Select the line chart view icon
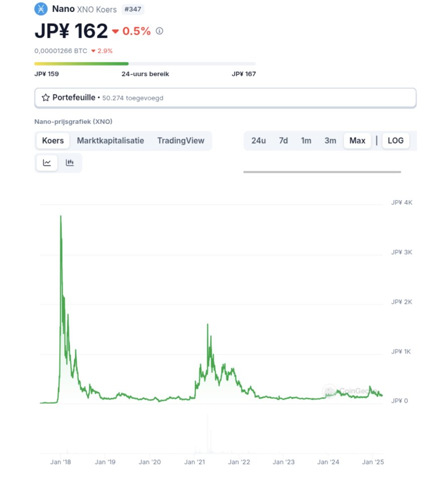The height and width of the screenshot is (478, 448). click(x=47, y=163)
